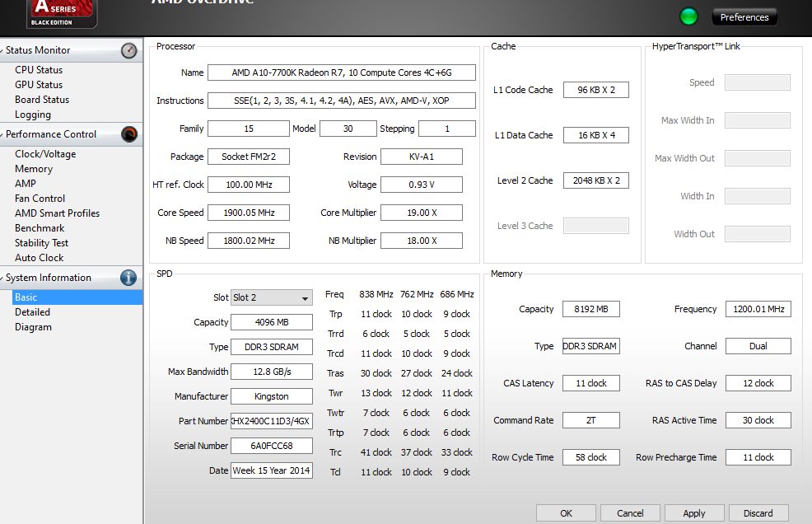The height and width of the screenshot is (524, 812).
Task: Open the SPD Slot dropdown
Action: point(271,297)
